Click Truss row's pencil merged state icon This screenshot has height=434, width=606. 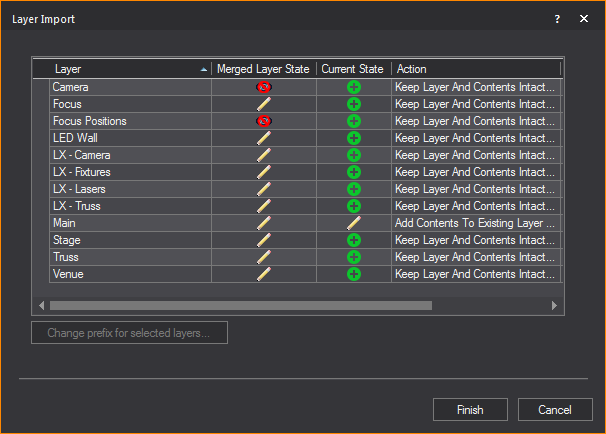[x=264, y=257]
